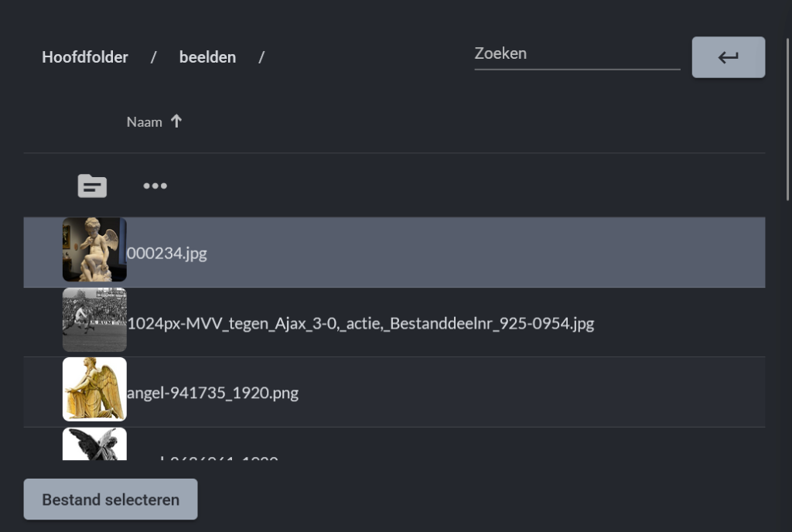
Task: Select the black-and-white football match thumbnail
Action: click(x=94, y=319)
